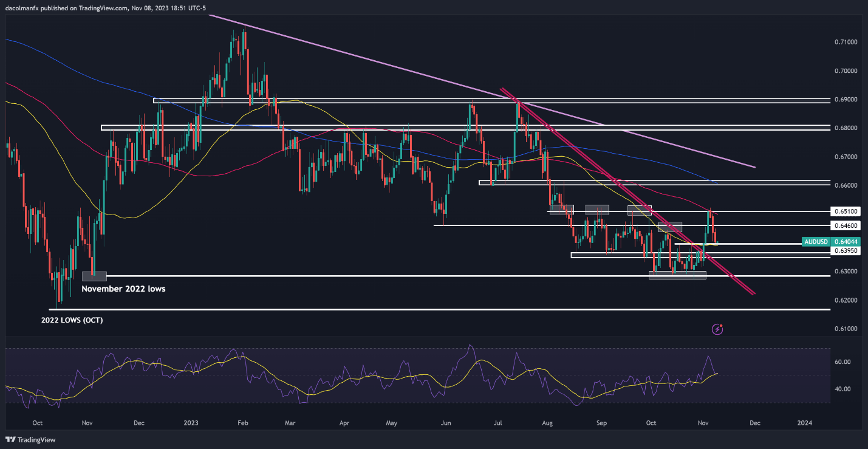Click the AUDUSD symbol price tag

816,241
